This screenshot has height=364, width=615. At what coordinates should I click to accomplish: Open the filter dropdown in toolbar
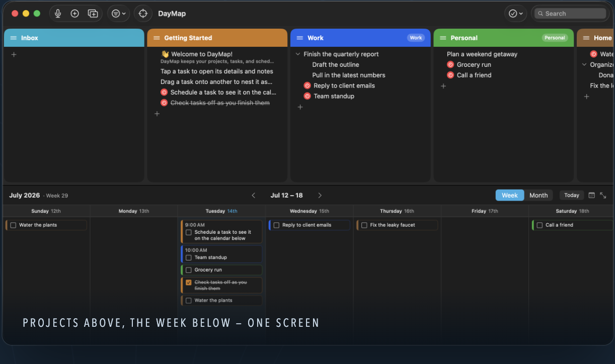[119, 14]
